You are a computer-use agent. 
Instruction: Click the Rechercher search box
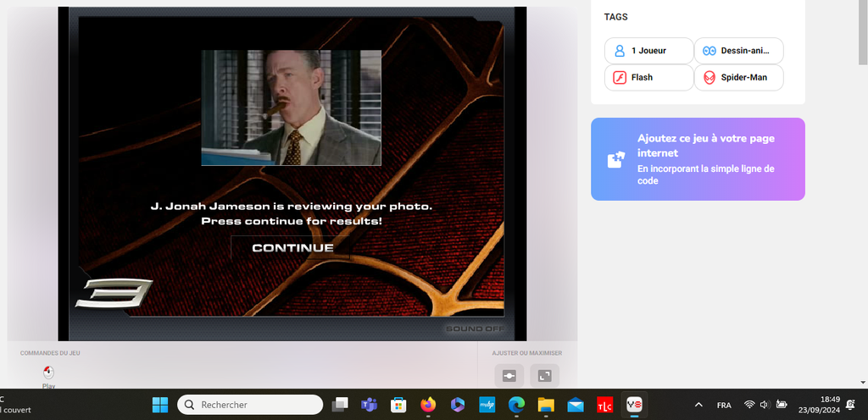coord(250,405)
